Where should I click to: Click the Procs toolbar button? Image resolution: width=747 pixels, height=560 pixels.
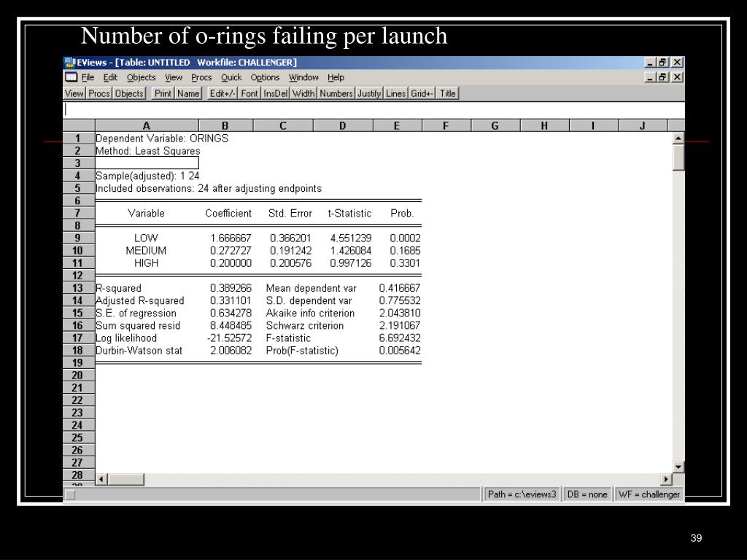pyautogui.click(x=99, y=93)
